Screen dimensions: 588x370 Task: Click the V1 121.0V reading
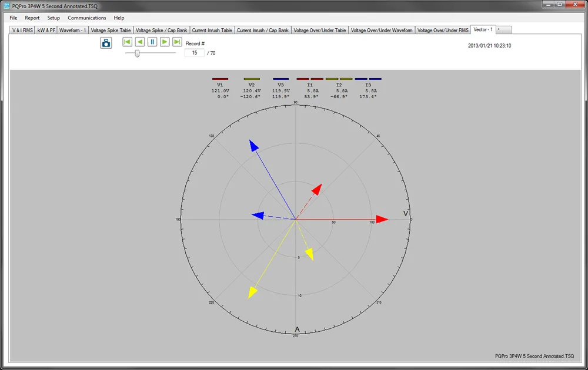(220, 90)
